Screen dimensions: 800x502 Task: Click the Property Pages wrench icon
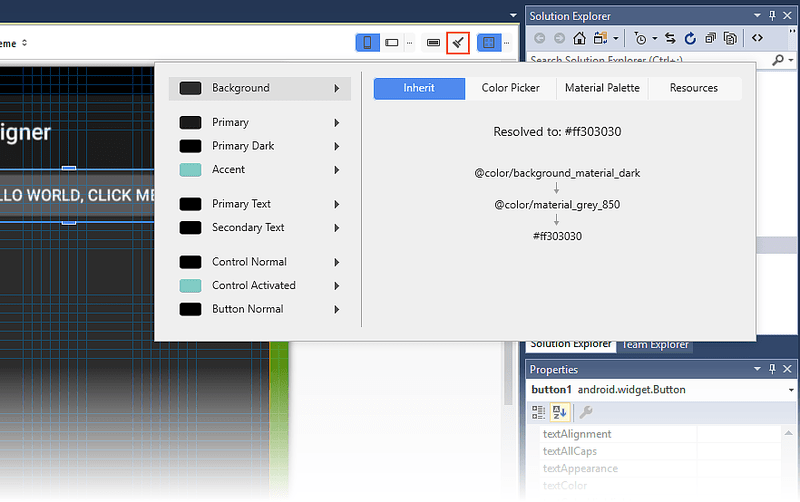click(x=586, y=412)
